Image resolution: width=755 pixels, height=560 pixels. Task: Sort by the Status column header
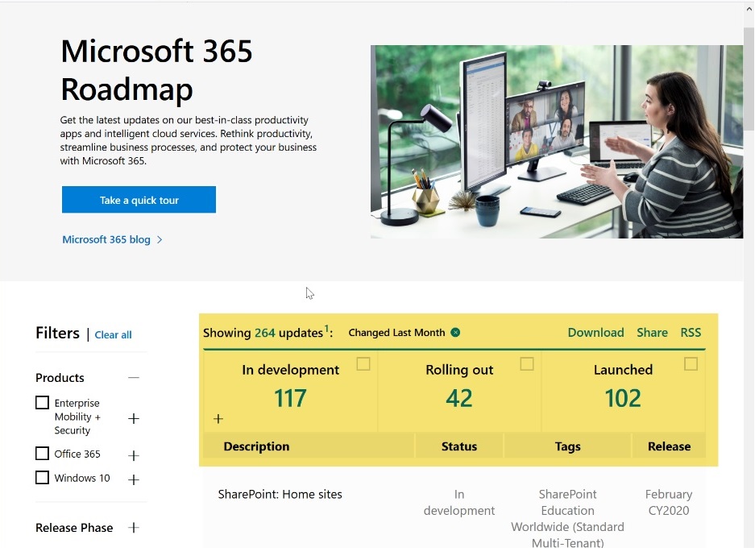(458, 446)
